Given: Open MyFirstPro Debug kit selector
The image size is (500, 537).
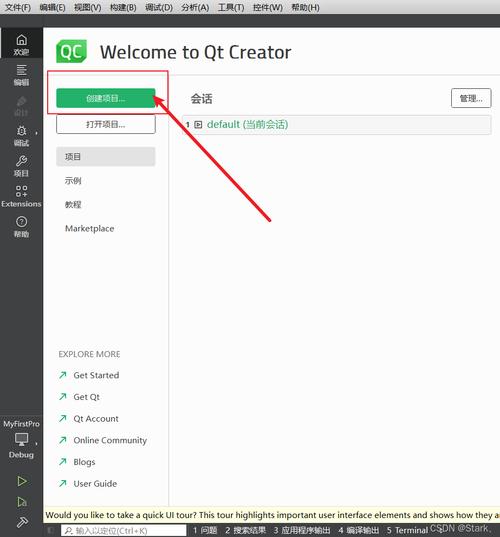Looking at the screenshot, I should click(x=21, y=439).
